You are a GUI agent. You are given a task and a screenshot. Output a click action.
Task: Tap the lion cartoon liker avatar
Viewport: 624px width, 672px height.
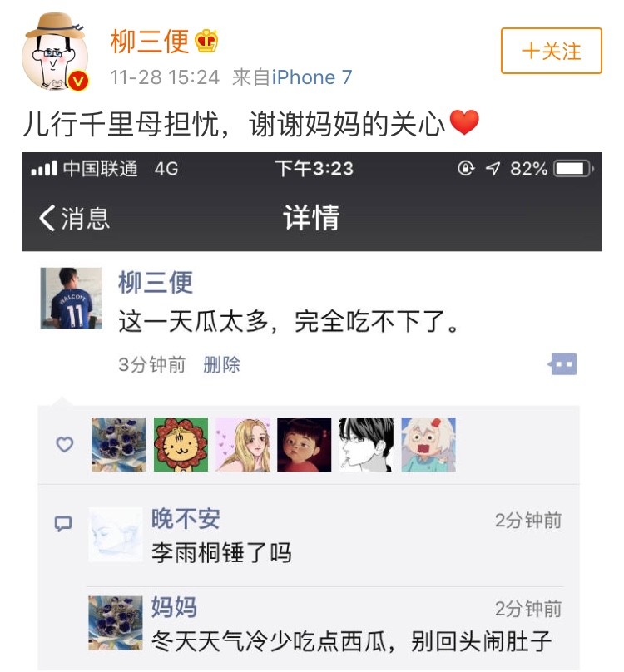coord(181,444)
